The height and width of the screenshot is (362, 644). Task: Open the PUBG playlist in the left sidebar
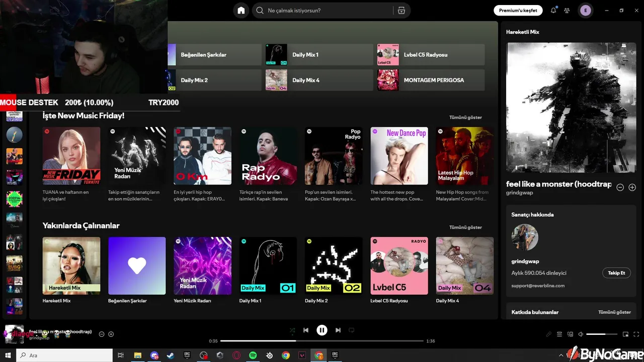pyautogui.click(x=14, y=263)
